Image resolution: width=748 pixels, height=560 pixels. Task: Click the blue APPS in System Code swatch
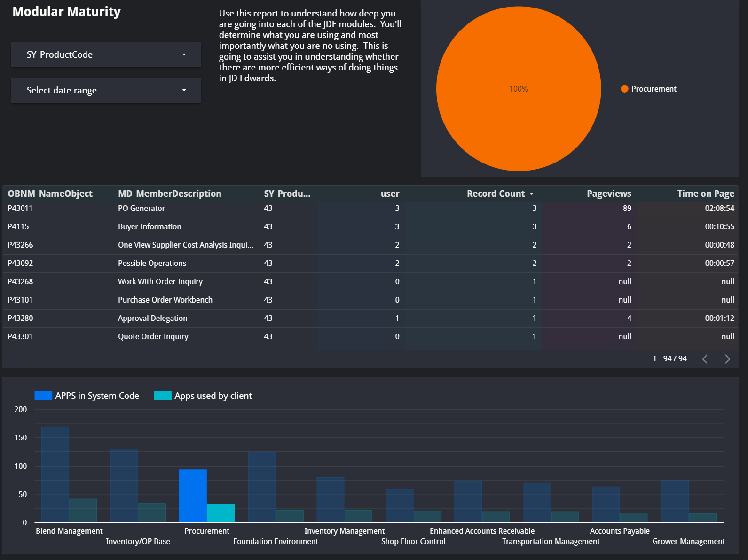(43, 396)
